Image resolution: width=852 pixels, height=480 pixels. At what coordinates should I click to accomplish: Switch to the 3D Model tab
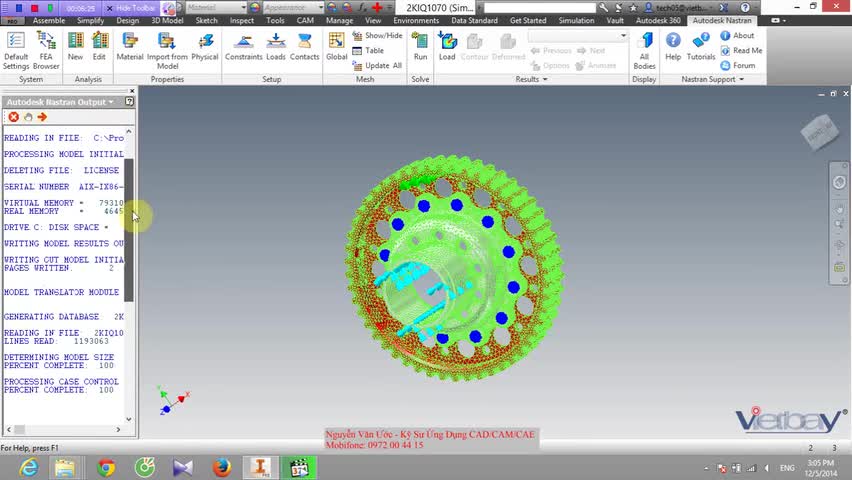[167, 21]
